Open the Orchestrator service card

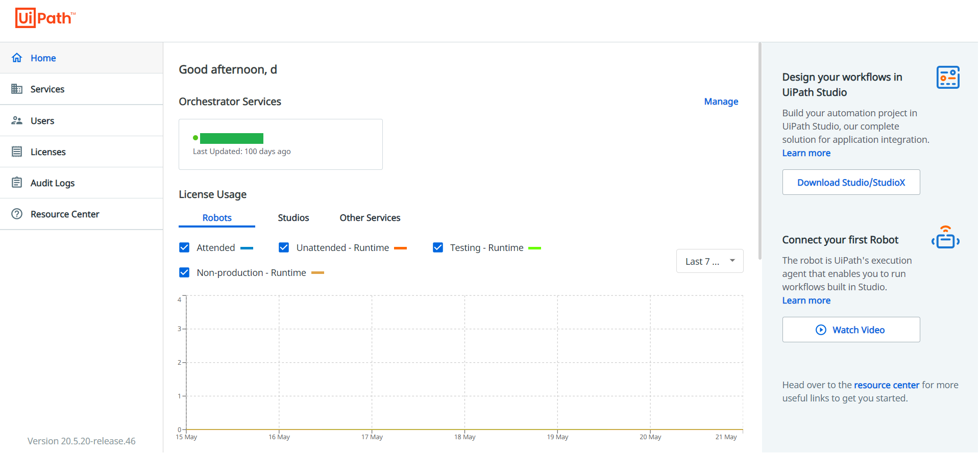click(x=281, y=144)
